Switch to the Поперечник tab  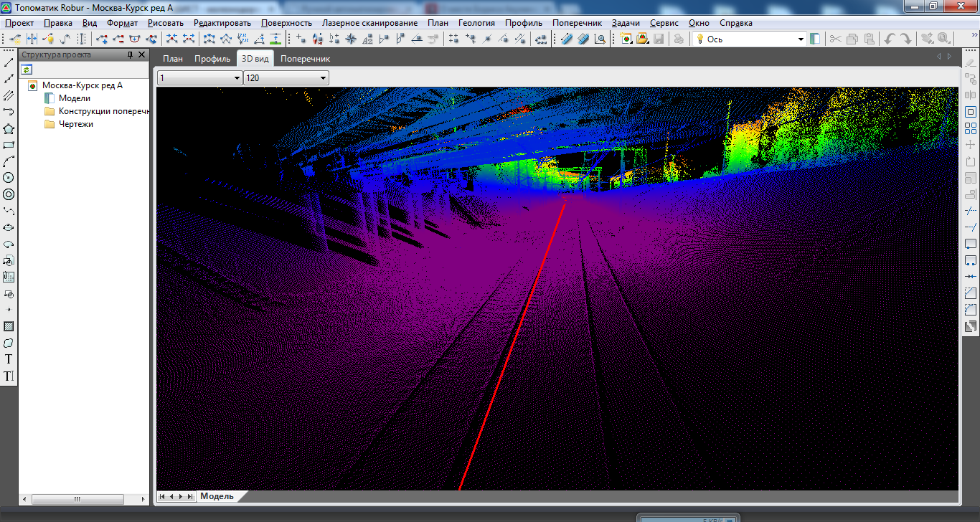[x=305, y=59]
